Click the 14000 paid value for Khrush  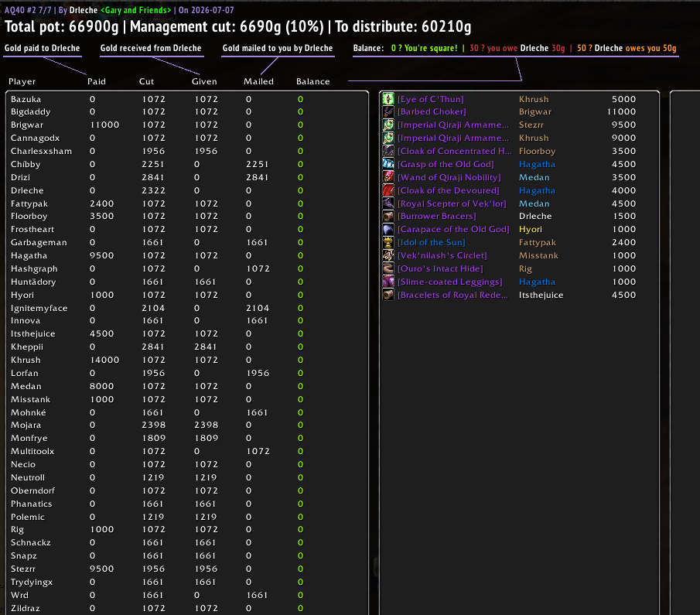104,360
